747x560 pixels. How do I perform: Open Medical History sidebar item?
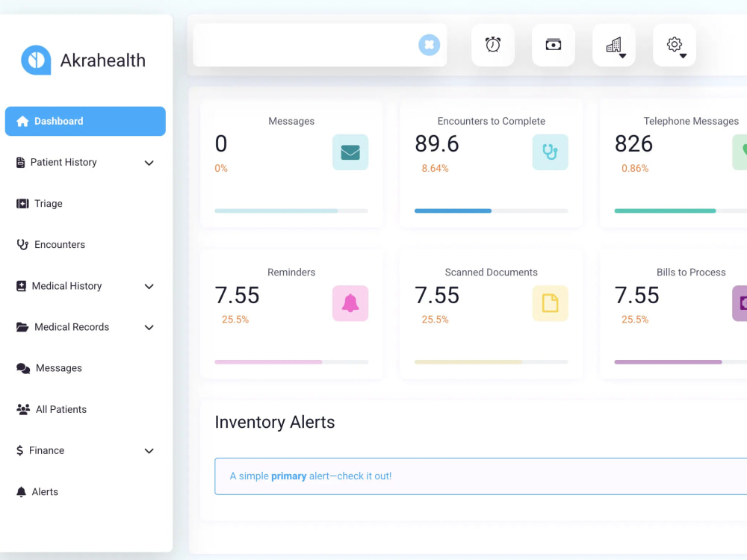85,286
